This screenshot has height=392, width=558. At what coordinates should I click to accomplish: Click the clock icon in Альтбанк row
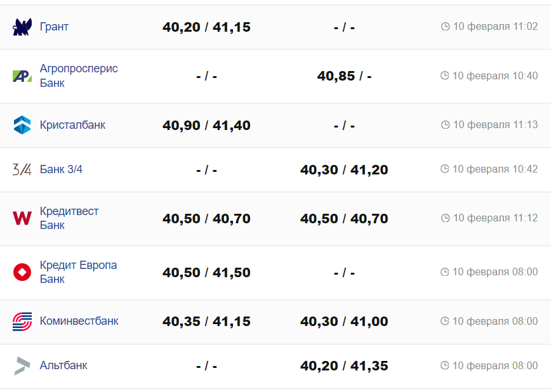[x=445, y=366]
